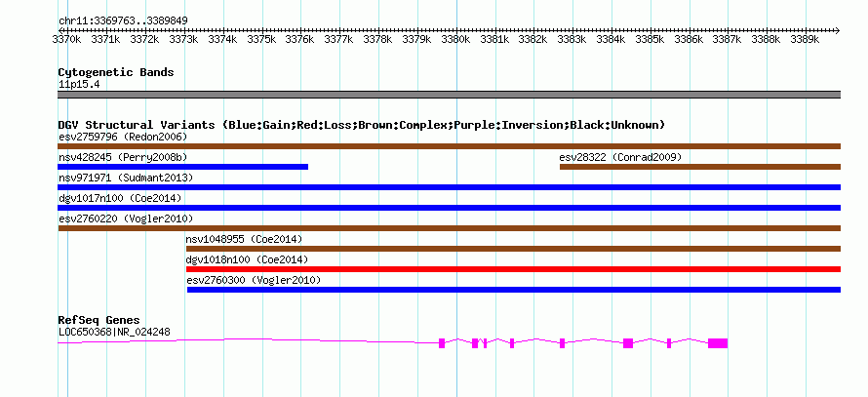Click the 3373k ruler tick label
This screenshot has width=868, height=397.
point(183,39)
